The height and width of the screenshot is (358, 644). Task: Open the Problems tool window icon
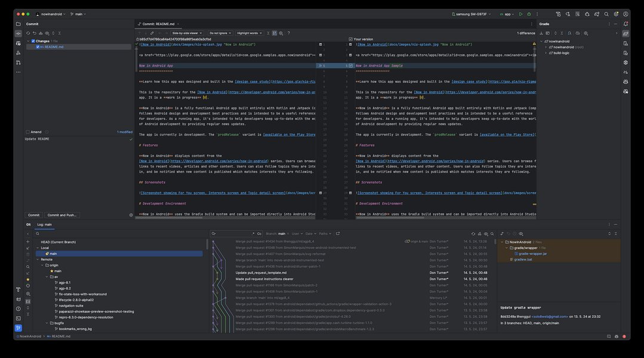18,308
